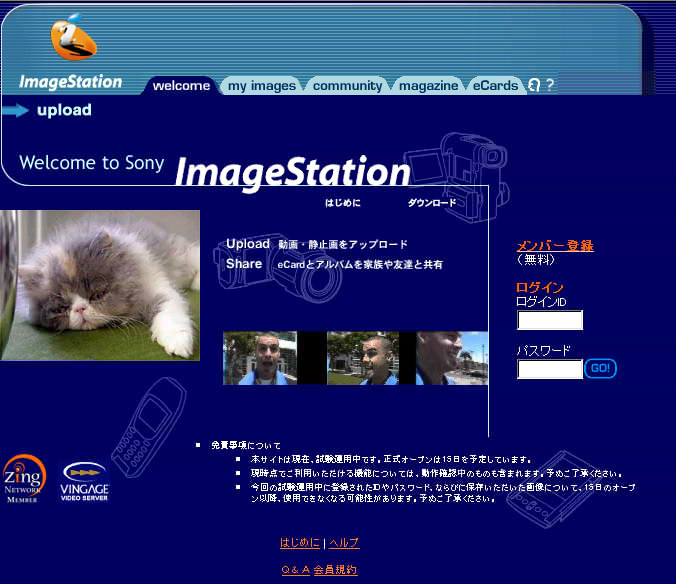Open the はじめに link below the banner
This screenshot has width=676, height=584.
[342, 203]
